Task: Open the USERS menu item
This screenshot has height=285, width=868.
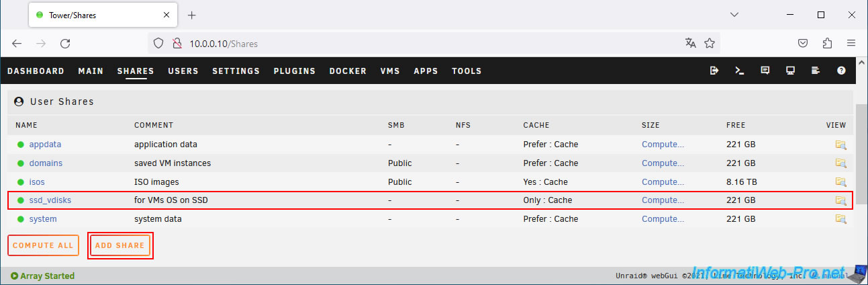Action: (x=183, y=71)
